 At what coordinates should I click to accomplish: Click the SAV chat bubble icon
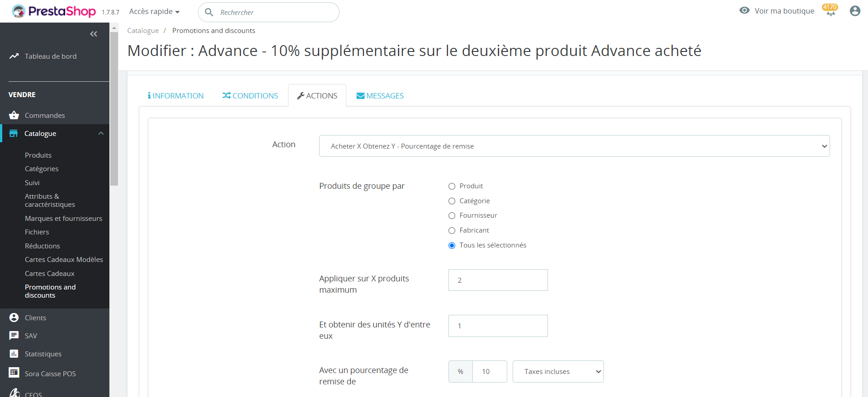14,336
